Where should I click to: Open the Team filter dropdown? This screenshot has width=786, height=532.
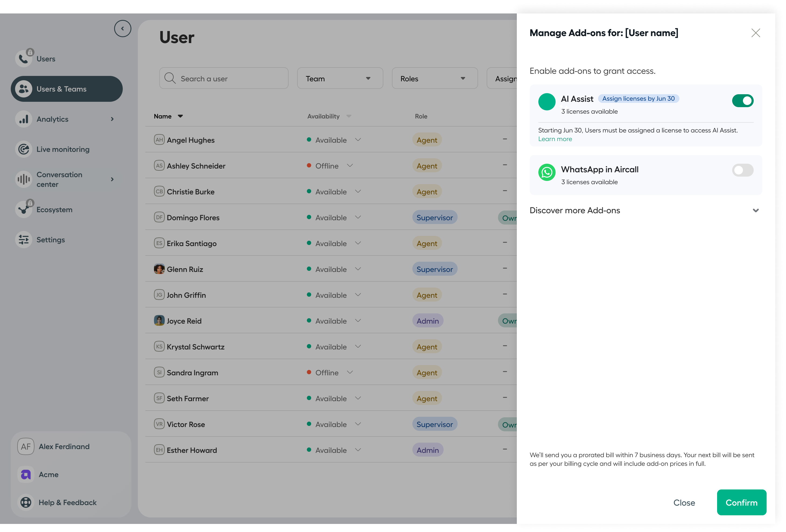pos(340,78)
